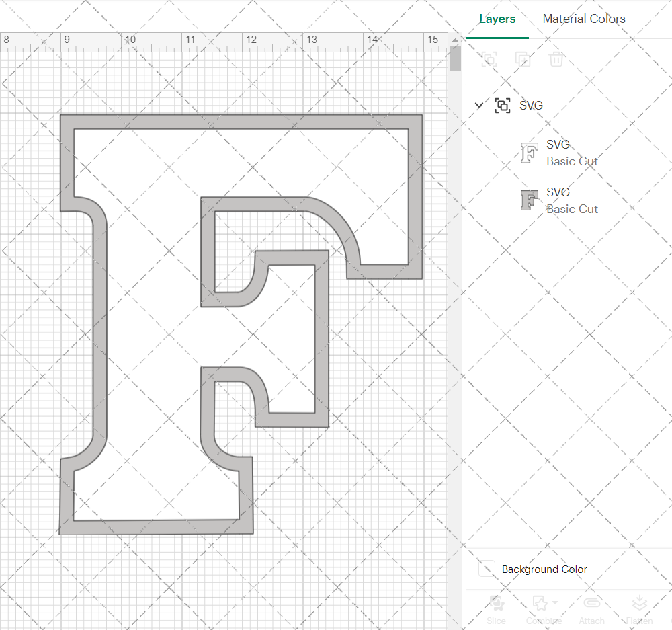Open the Combine dropdown arrow

[556, 602]
